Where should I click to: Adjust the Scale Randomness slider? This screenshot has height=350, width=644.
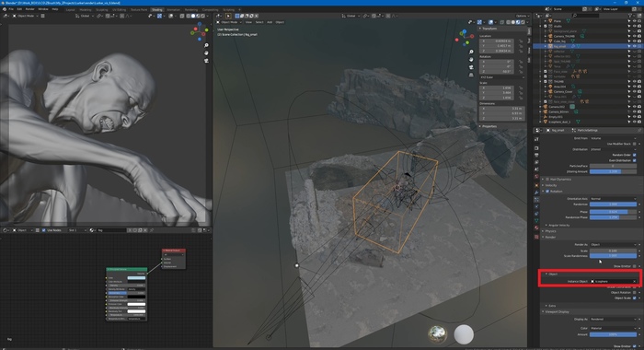pyautogui.click(x=614, y=256)
